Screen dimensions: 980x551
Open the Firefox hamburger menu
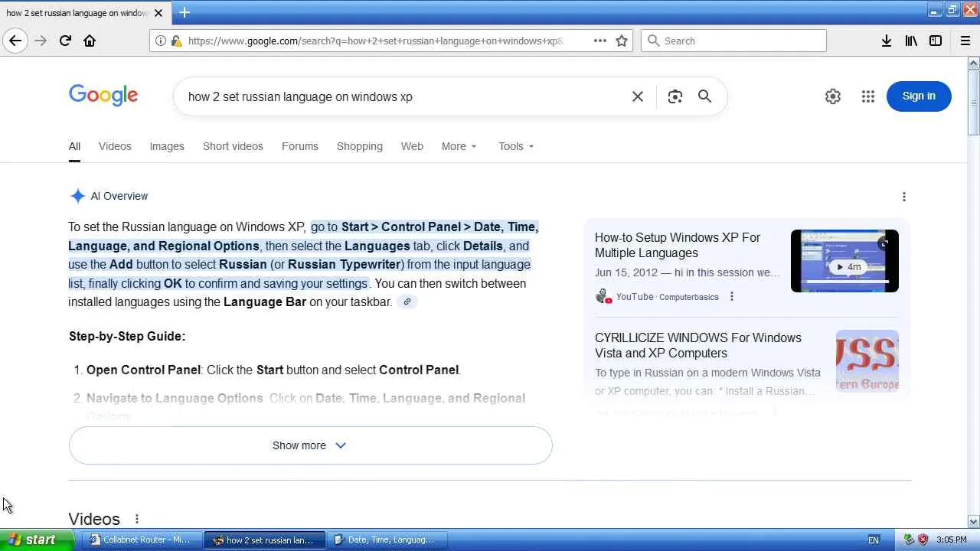(965, 41)
